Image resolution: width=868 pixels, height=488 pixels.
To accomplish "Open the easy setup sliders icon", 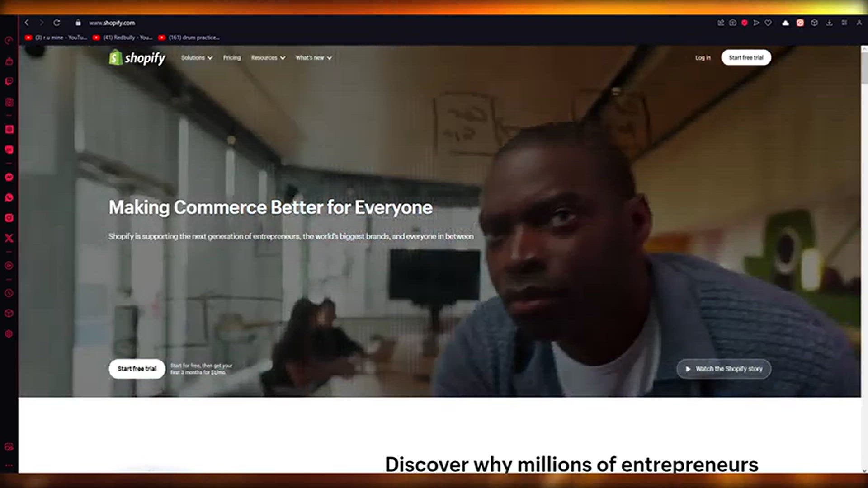I will [x=844, y=23].
